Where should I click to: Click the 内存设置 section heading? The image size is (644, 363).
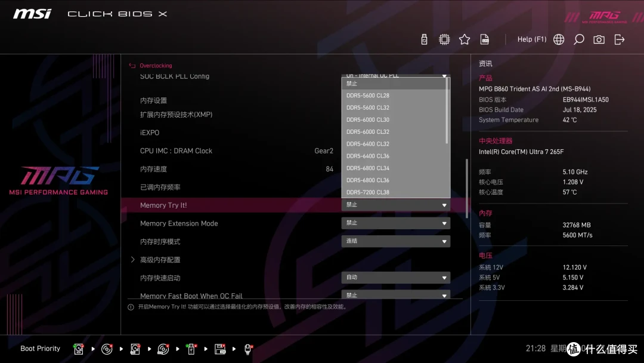[x=153, y=101]
